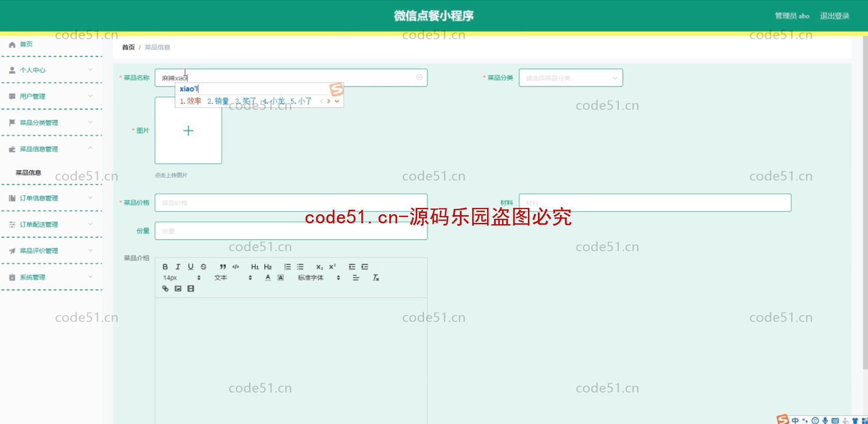Open the text color picker

(x=268, y=278)
